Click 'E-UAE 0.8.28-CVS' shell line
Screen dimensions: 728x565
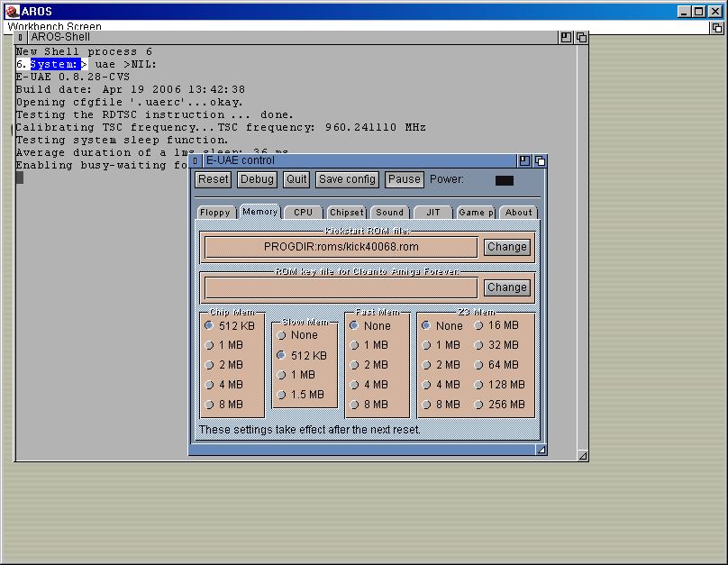73,77
